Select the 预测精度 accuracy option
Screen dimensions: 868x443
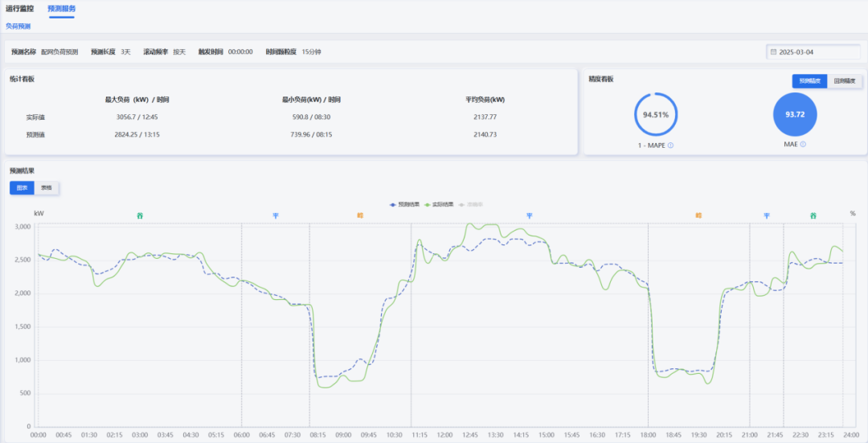click(x=809, y=81)
